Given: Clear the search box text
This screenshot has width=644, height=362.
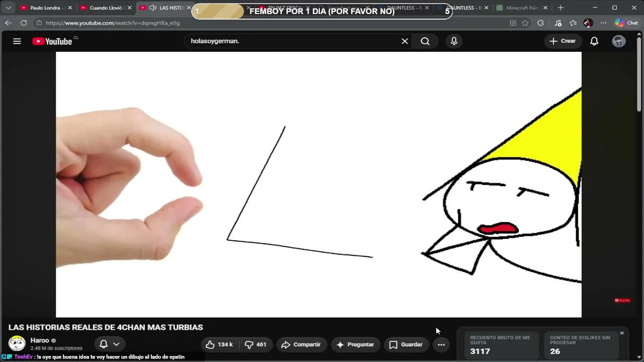Looking at the screenshot, I should click(x=405, y=41).
